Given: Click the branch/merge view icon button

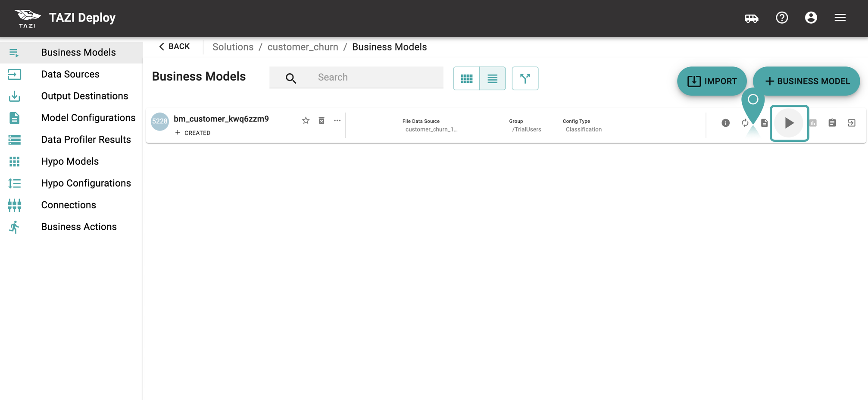Looking at the screenshot, I should pyautogui.click(x=525, y=78).
